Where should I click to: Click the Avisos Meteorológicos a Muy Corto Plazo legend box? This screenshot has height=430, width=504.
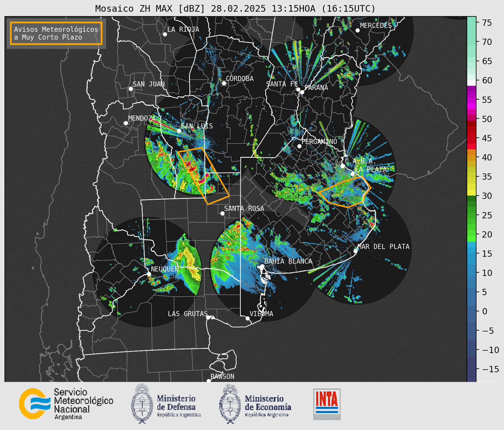coord(56,33)
